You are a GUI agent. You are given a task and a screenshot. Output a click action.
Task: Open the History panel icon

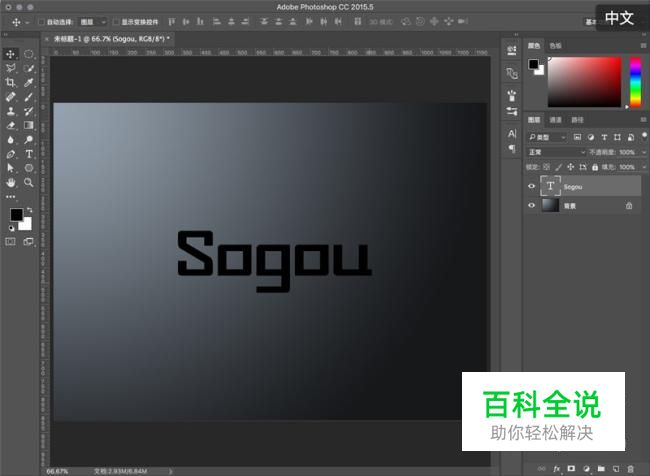coord(512,50)
